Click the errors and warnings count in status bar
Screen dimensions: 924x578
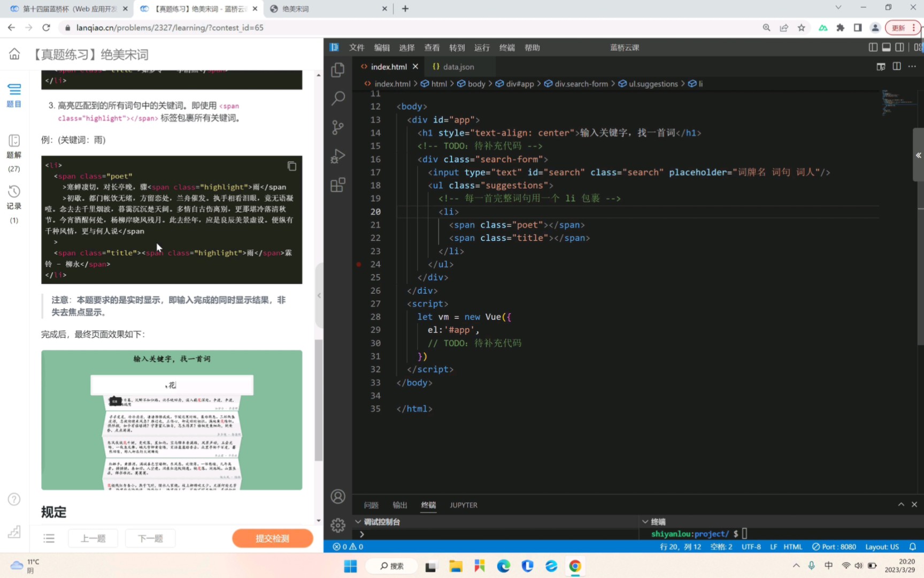348,546
